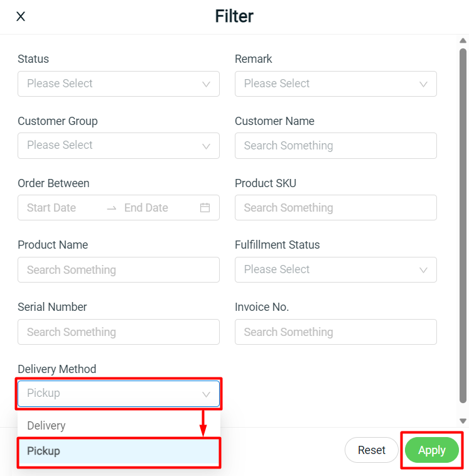469x476 pixels.
Task: Click the Fulfillment Status chevron arrow
Action: [x=423, y=270]
